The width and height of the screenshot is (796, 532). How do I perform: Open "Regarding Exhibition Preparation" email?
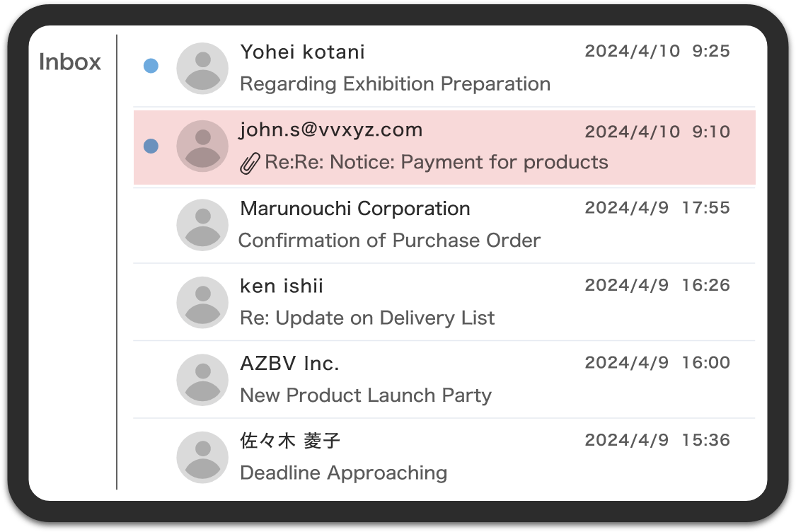click(395, 84)
